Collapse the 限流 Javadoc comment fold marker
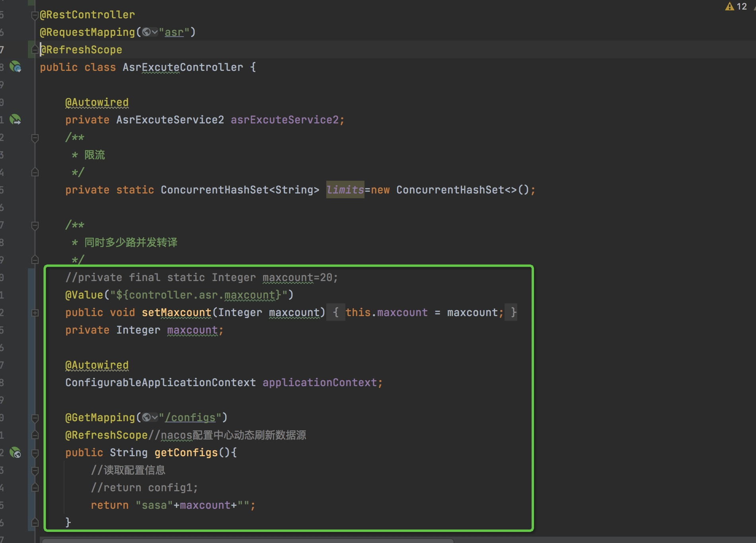The image size is (756, 543). point(35,138)
